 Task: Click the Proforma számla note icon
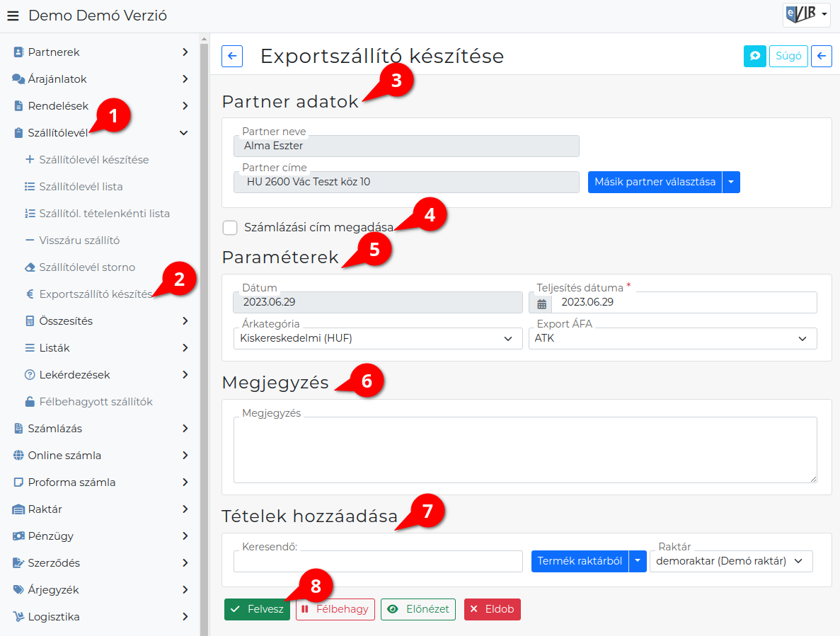click(x=18, y=482)
